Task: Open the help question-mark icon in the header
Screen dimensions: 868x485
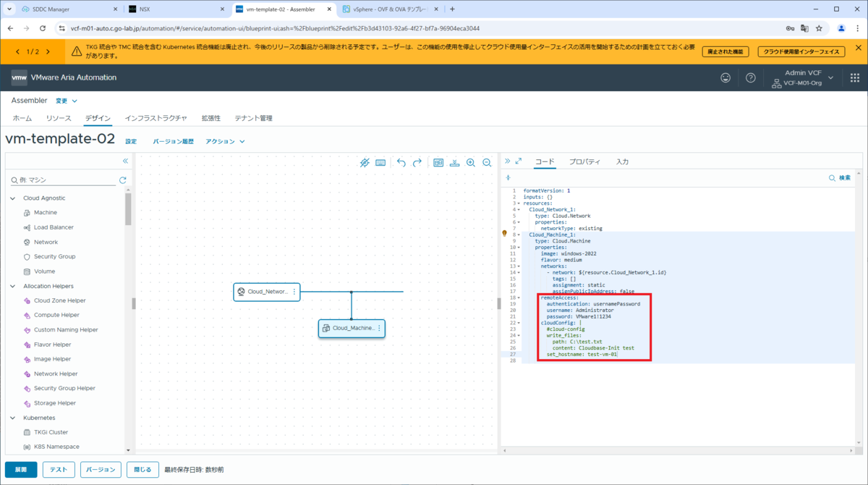Action: point(751,77)
